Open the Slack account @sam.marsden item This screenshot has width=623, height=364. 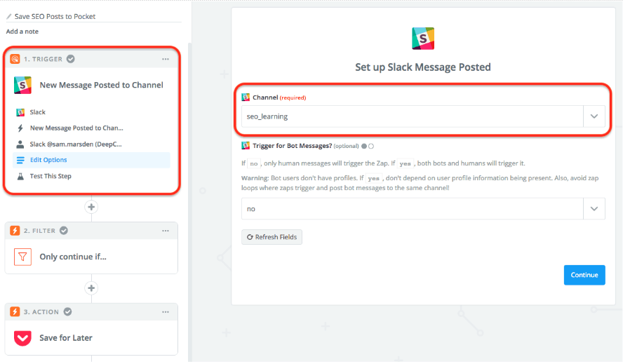click(76, 144)
